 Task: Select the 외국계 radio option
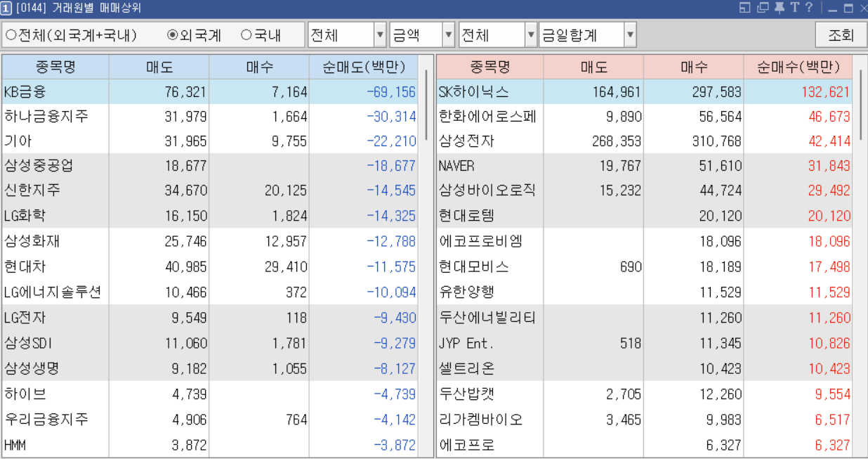(x=195, y=34)
